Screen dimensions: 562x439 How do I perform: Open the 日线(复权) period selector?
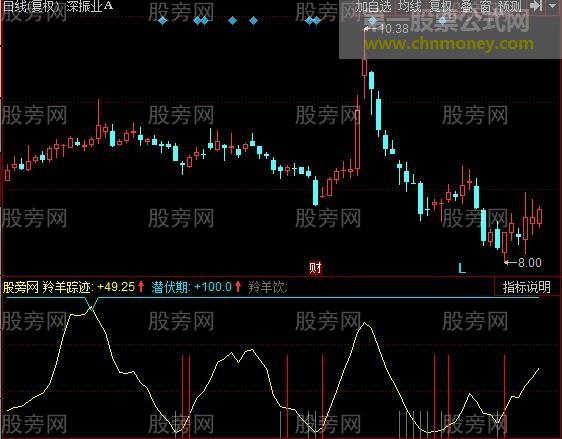coord(31,6)
